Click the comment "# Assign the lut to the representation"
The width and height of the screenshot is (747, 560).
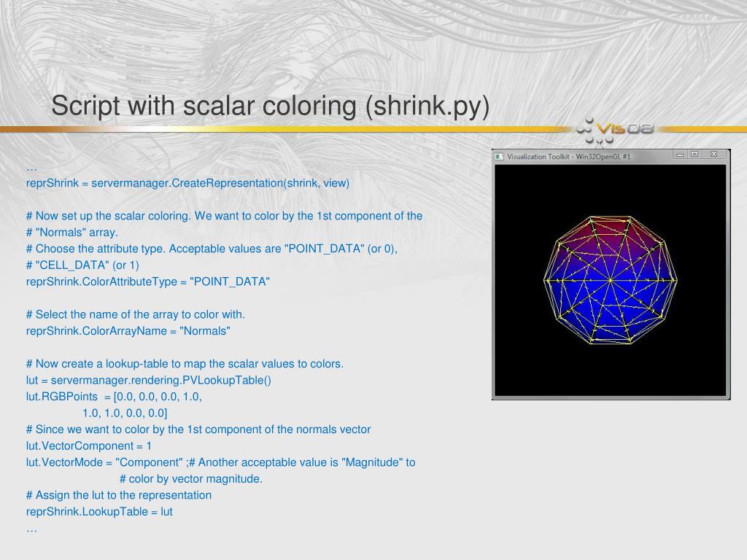tap(119, 495)
